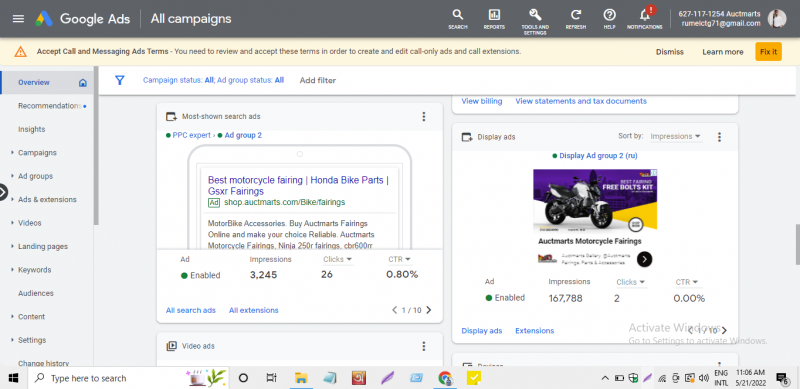Screen dimensions: 800x389
Task: Open the Sort by Impressions dropdown
Action: tap(676, 136)
